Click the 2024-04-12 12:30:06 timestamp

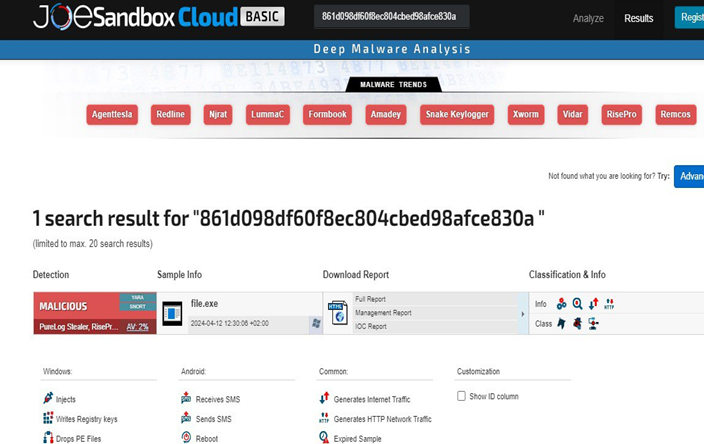click(229, 323)
